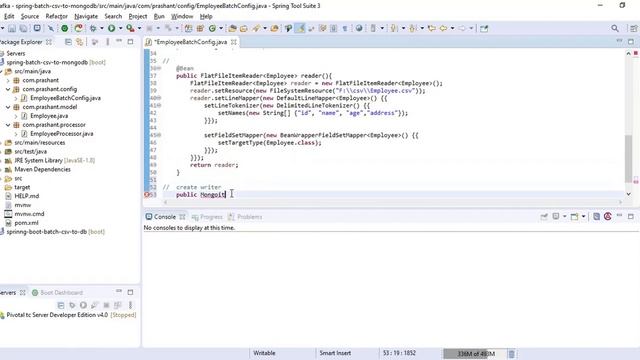Run the garbage collector trash icon
This screenshot has width=640, height=360.
(511, 353)
